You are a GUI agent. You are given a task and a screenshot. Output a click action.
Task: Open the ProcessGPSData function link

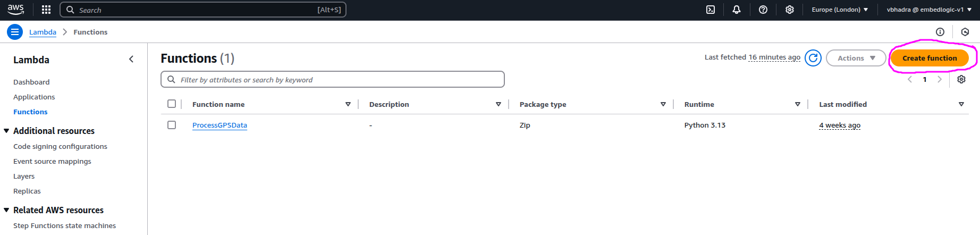point(219,125)
